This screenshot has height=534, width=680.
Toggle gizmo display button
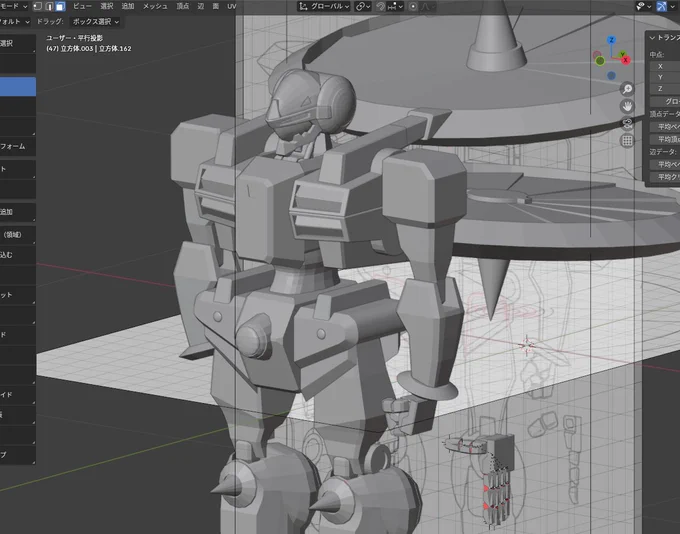661,6
